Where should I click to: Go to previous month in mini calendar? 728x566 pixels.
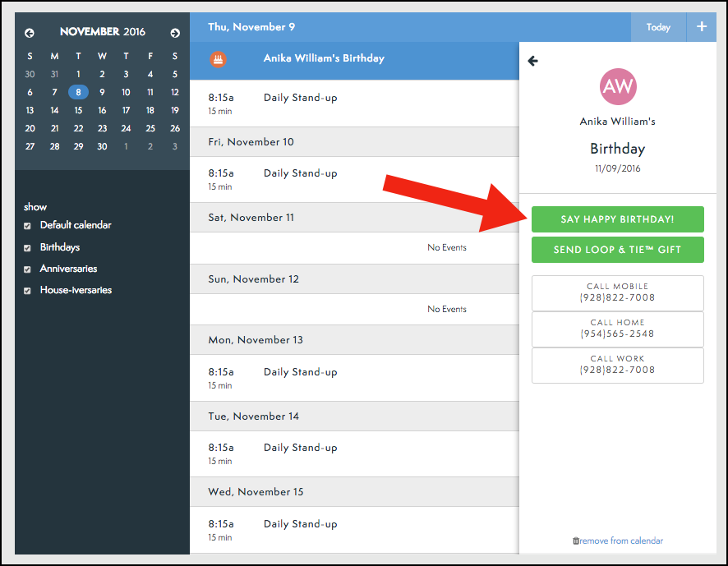coord(30,33)
